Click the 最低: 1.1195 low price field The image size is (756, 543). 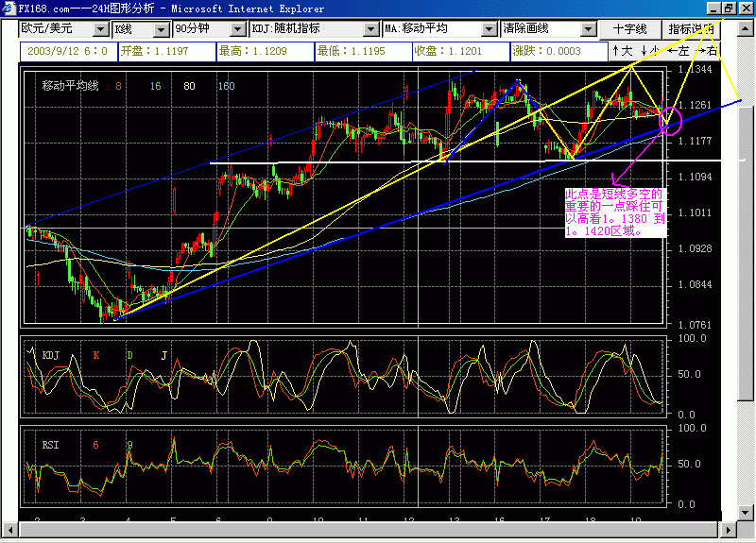point(364,51)
